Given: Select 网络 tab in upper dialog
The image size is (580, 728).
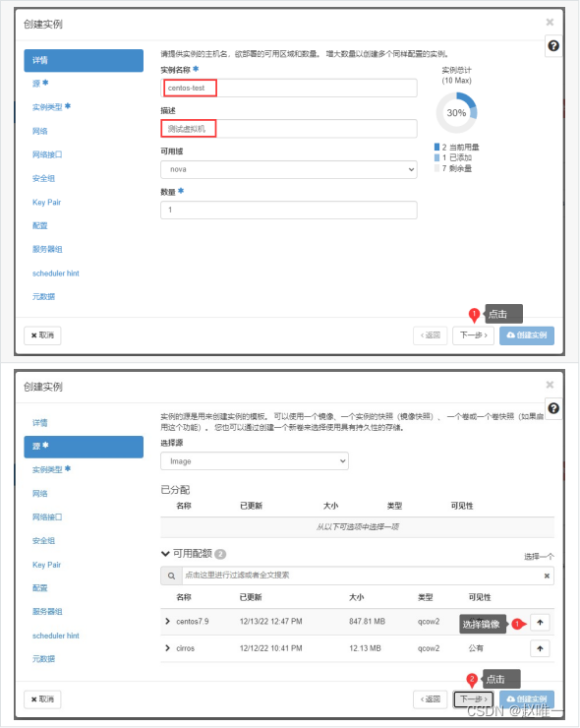Looking at the screenshot, I should 40,132.
